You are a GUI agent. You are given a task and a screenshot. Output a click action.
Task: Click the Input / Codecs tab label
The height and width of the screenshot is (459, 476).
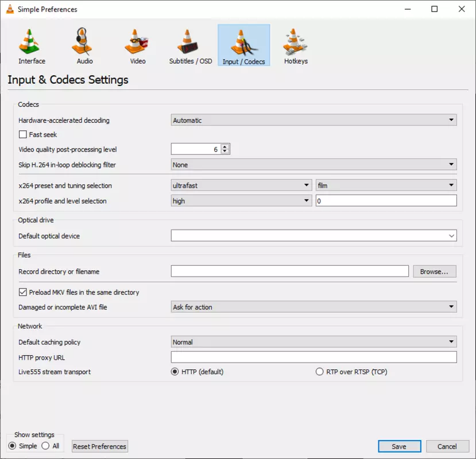click(244, 61)
